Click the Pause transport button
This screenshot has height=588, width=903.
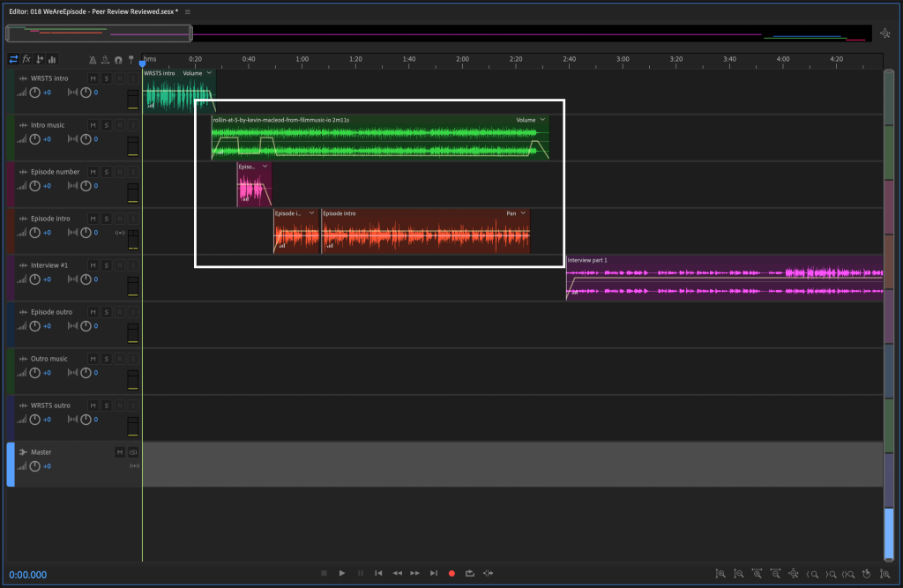[x=361, y=573]
